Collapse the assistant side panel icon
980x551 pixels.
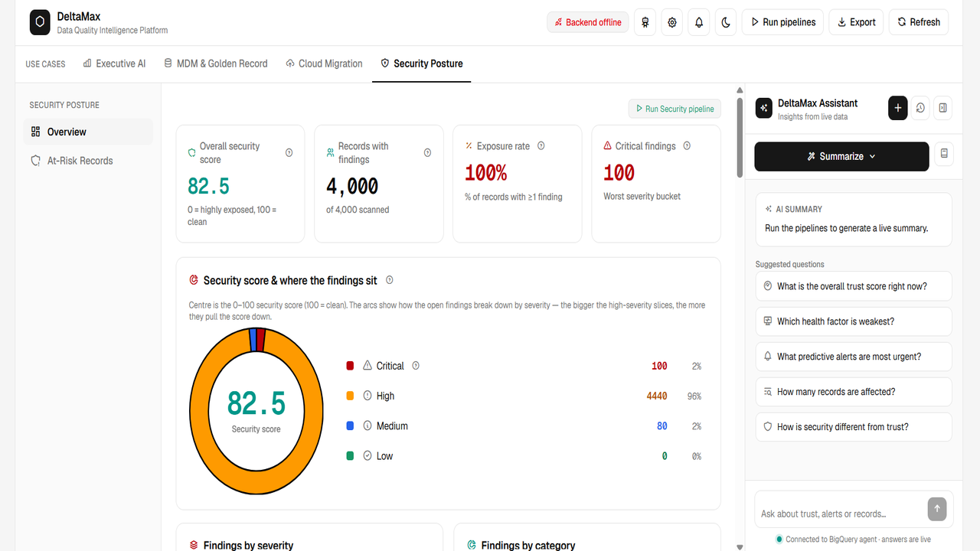click(x=943, y=109)
